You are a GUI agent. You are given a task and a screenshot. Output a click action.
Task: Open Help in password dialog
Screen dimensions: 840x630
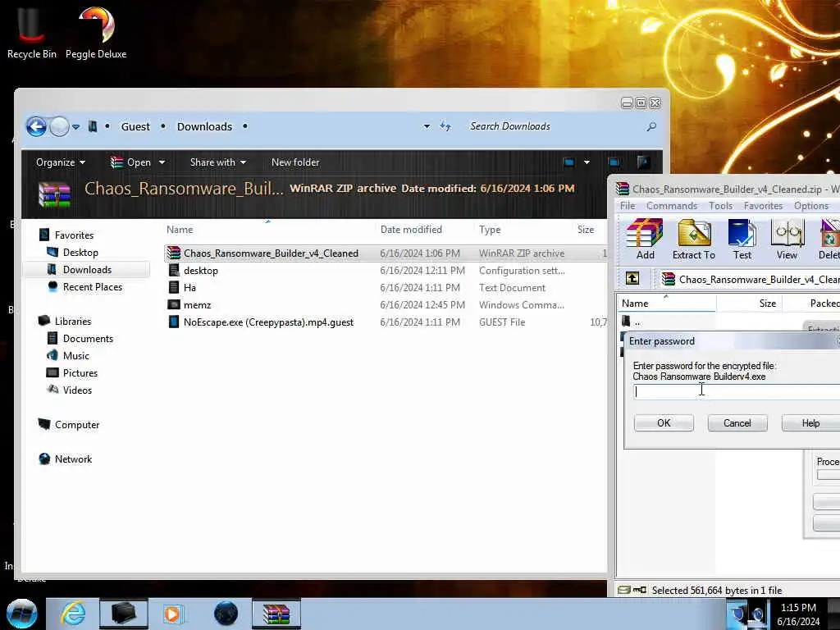(810, 423)
